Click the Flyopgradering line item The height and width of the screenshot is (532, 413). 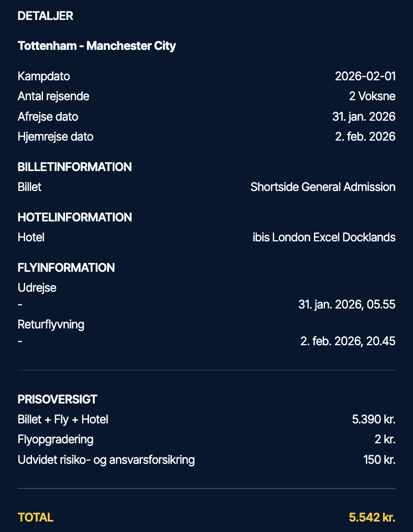pyautogui.click(x=56, y=439)
